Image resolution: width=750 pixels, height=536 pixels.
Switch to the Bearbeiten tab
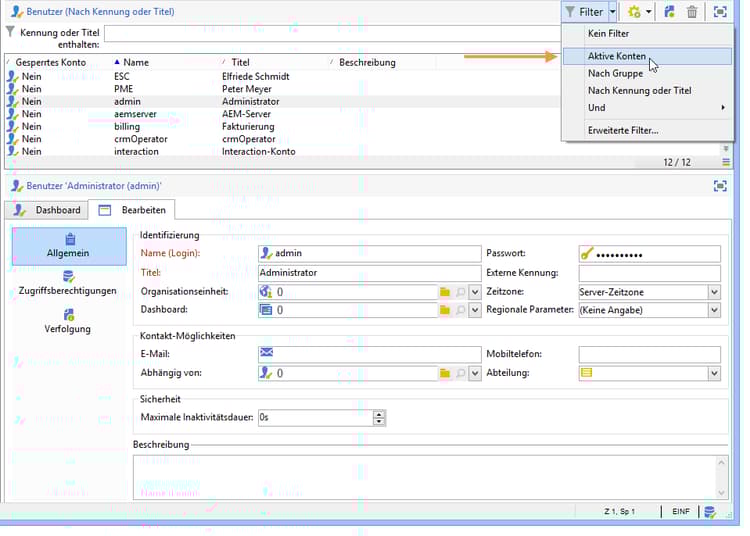click(132, 210)
